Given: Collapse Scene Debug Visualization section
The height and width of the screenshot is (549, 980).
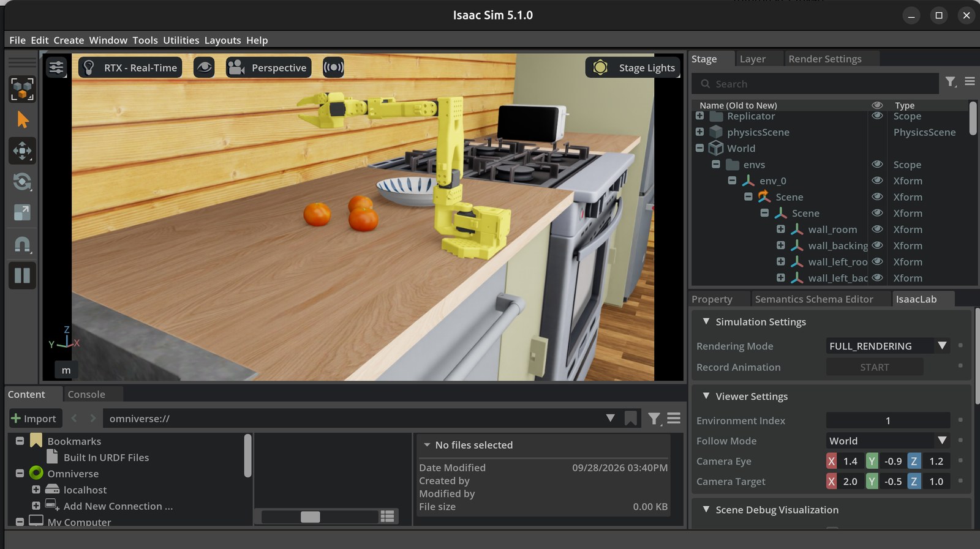Looking at the screenshot, I should pyautogui.click(x=706, y=509).
